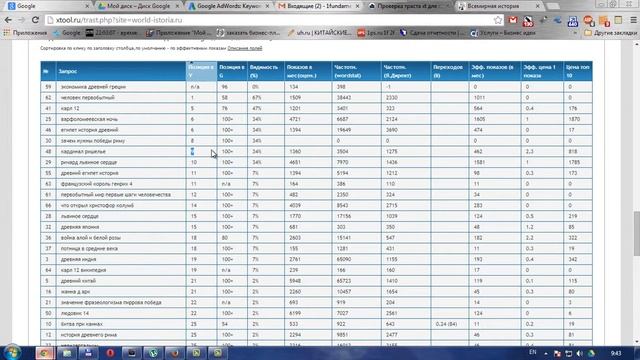Sort by Частотн. (wordstat) column
The width and height of the screenshot is (640, 360).
tap(356, 71)
